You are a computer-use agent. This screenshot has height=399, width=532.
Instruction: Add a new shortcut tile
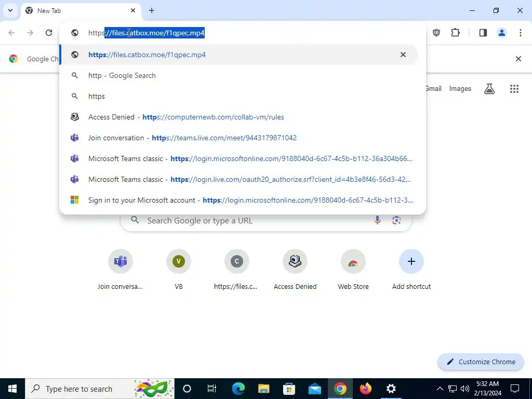[x=411, y=270]
